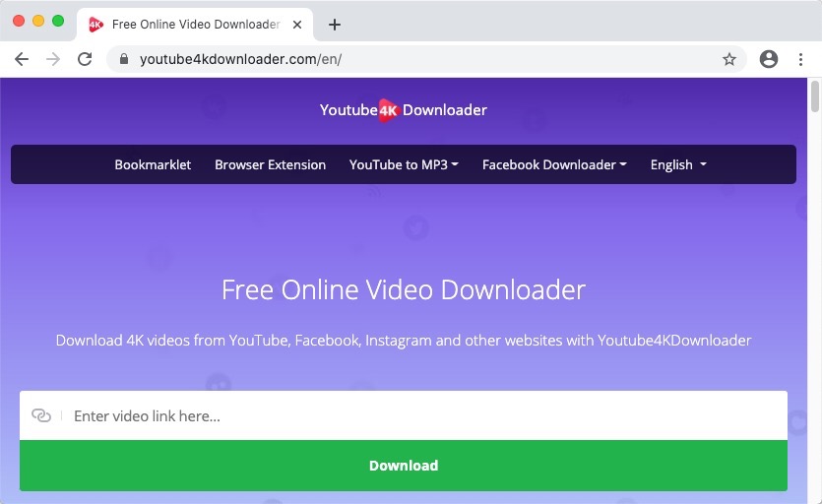Click the macOS red close window button
The height and width of the screenshot is (504, 822).
[x=19, y=21]
